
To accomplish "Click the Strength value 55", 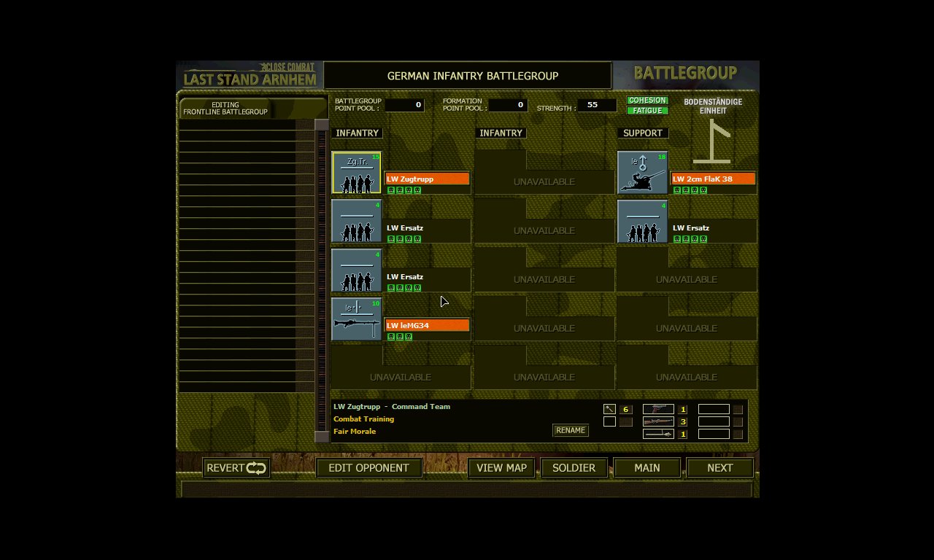I will click(x=597, y=105).
